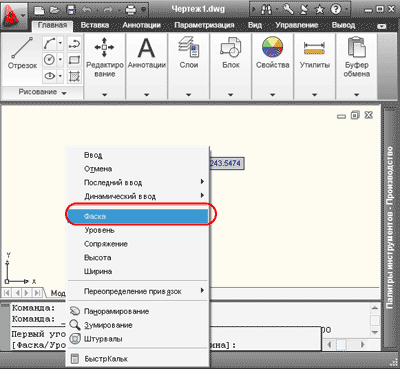The width and height of the screenshot is (400, 369).
Task: Choose Зумирование in the context menu
Action: tap(138, 325)
